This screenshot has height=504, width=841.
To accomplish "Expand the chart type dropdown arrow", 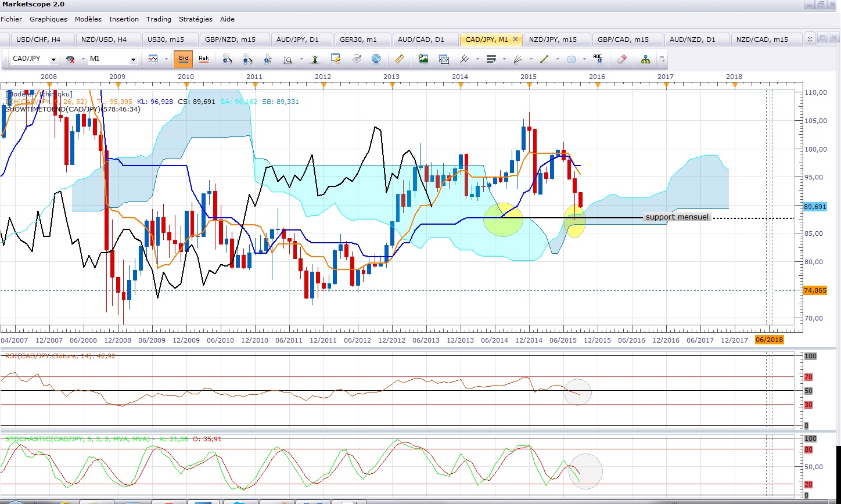I will 166,59.
